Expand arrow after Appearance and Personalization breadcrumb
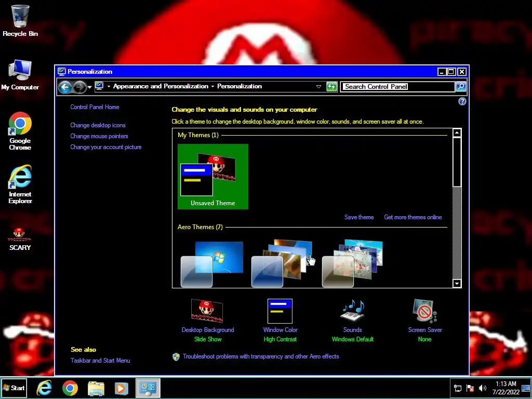Image resolution: width=532 pixels, height=399 pixels. coord(212,87)
